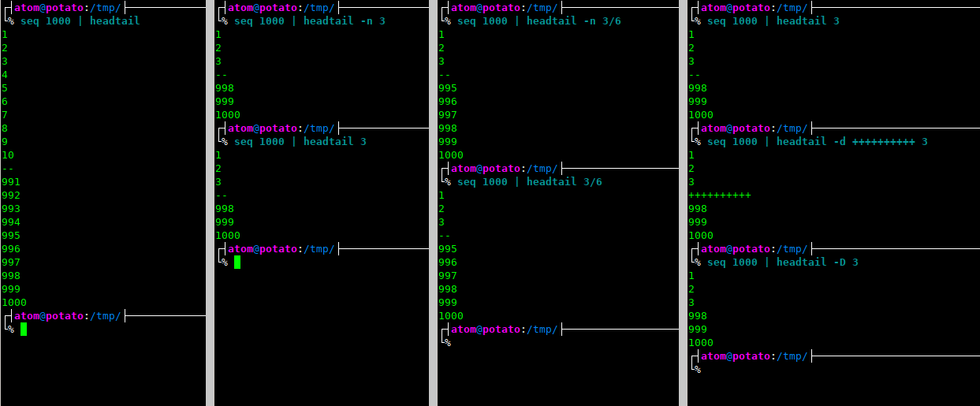Click the output line "6"
The height and width of the screenshot is (406, 980).
[x=5, y=102]
